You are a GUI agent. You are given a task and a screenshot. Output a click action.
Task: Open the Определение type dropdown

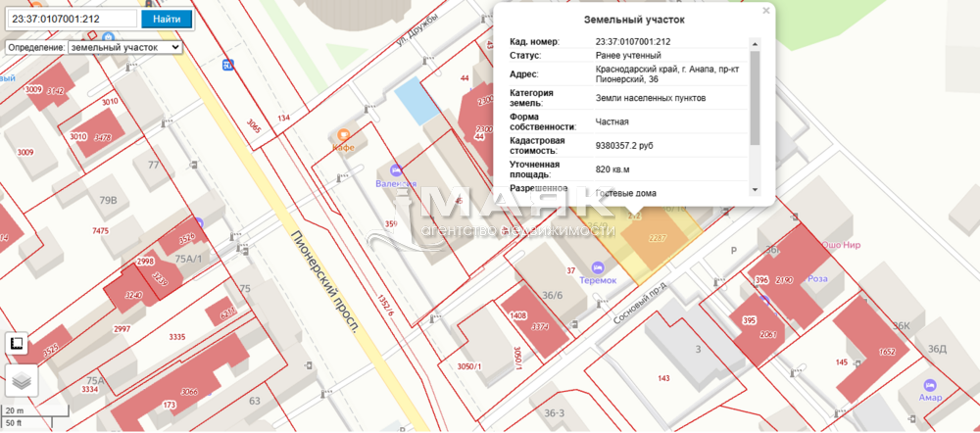pyautogui.click(x=94, y=46)
